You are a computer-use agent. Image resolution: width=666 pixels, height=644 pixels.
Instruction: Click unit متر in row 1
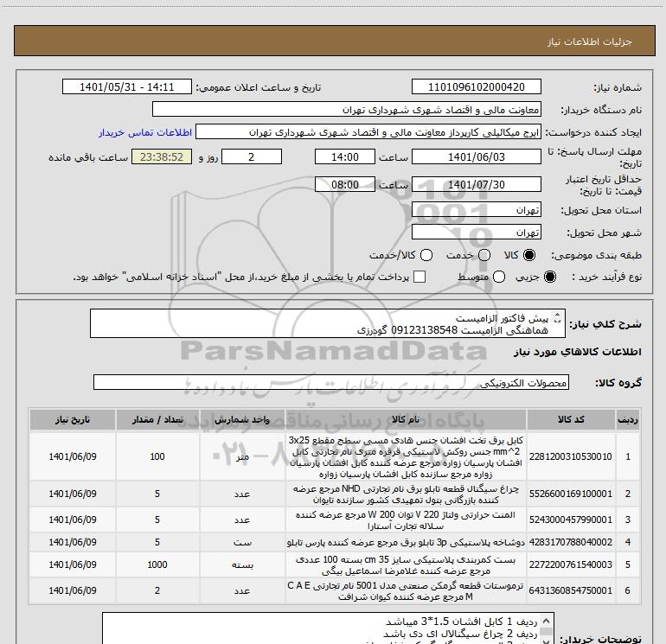click(242, 456)
